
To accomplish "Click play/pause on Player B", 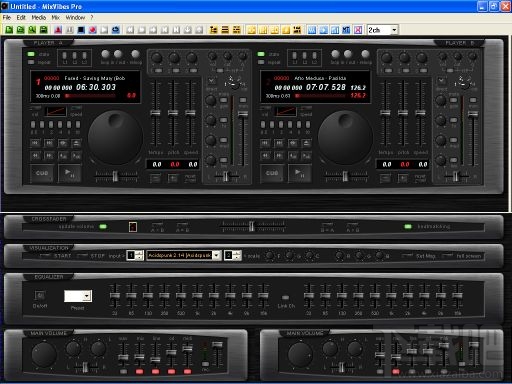I will point(300,173).
